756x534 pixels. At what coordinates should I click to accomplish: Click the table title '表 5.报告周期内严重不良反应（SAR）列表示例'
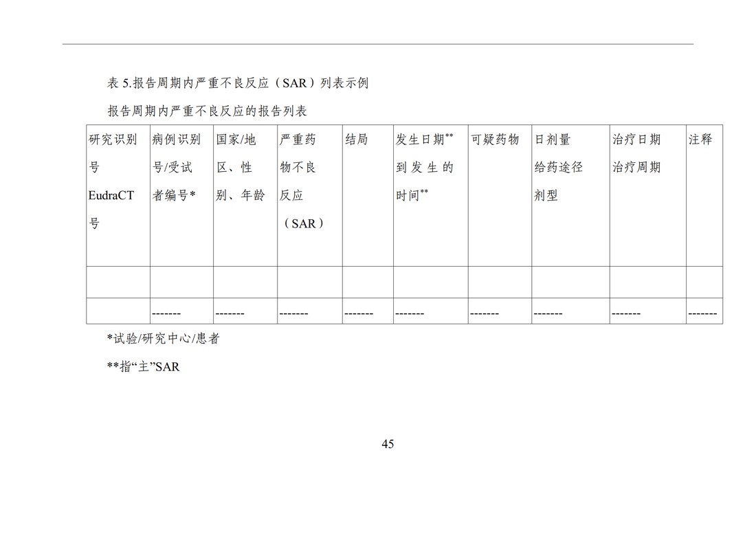(x=238, y=83)
